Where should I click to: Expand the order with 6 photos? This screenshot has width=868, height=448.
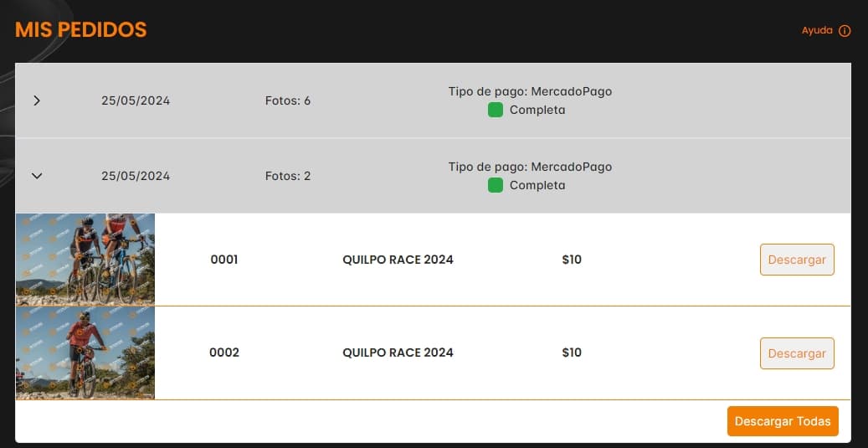[37, 100]
